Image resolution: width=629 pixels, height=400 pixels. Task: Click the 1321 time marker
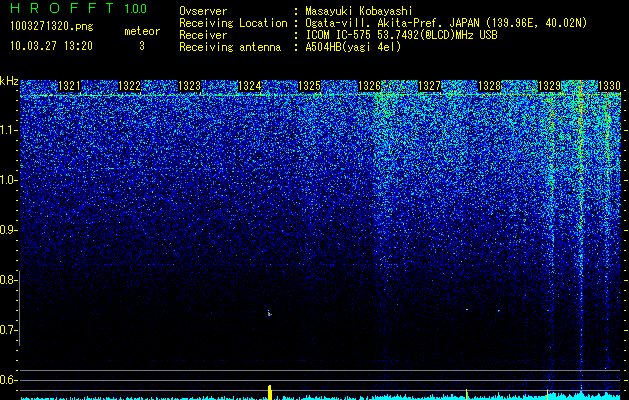tap(69, 86)
